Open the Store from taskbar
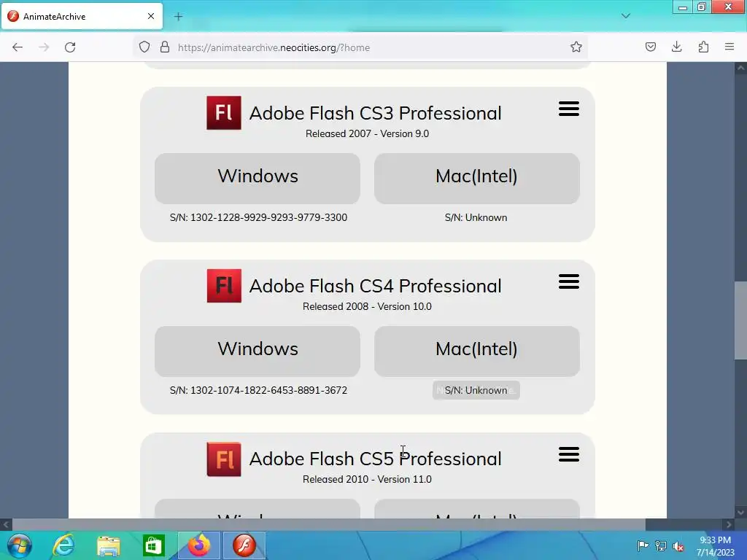 153,545
